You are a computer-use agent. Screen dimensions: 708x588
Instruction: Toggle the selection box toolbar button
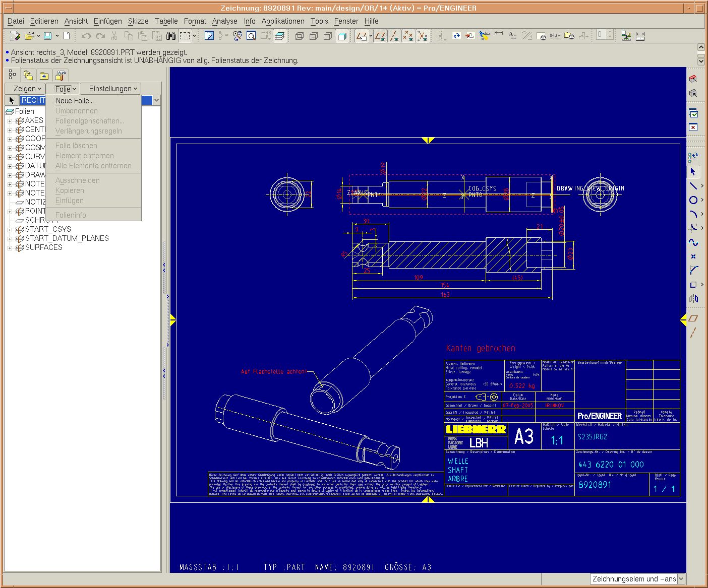[185, 36]
